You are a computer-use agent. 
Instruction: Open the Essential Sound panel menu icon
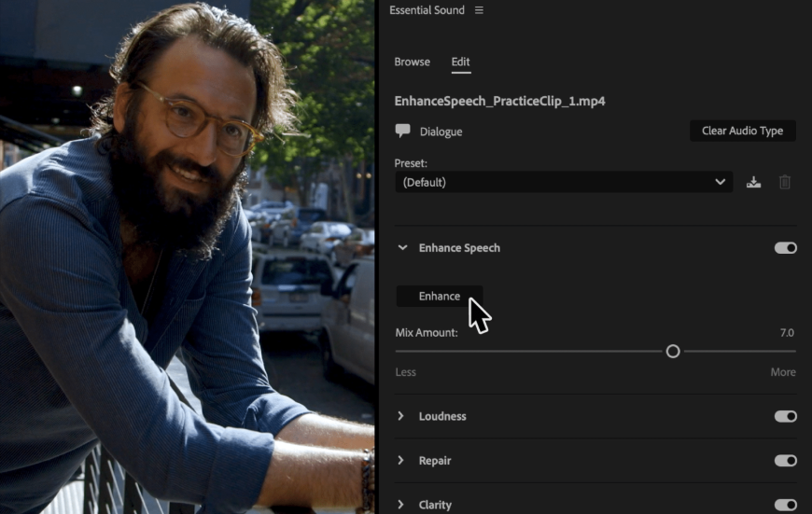(479, 10)
